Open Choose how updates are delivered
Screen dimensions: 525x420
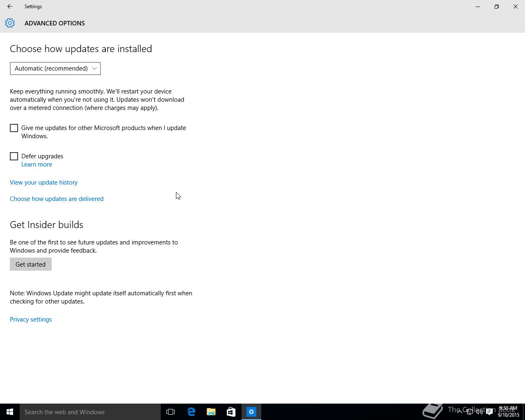click(x=57, y=199)
